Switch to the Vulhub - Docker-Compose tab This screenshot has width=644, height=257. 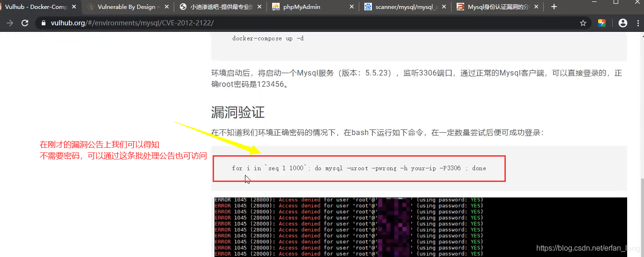38,7
